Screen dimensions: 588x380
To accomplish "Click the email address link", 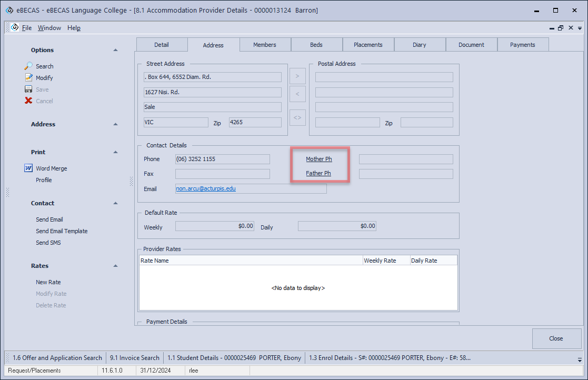I will point(206,188).
